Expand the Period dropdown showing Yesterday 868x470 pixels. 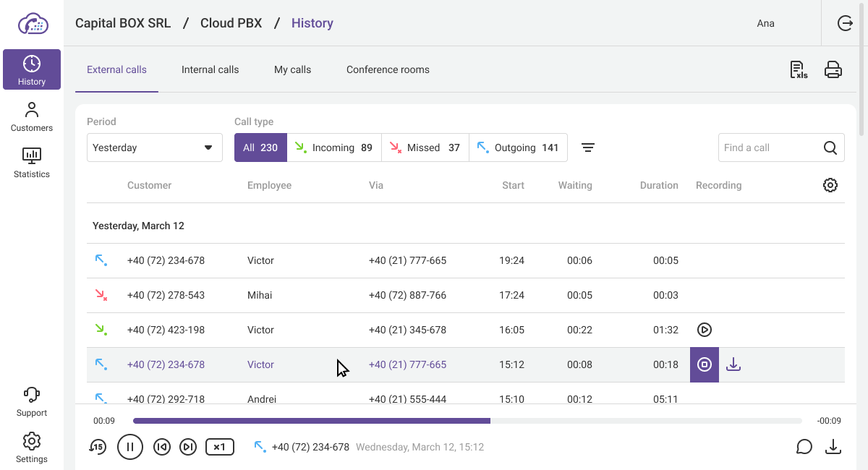coord(155,148)
